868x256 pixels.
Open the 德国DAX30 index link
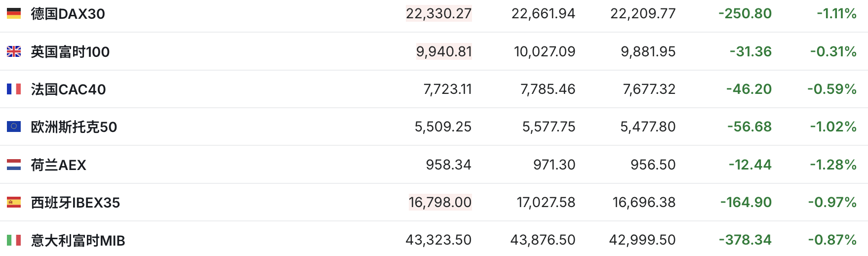coord(68,14)
